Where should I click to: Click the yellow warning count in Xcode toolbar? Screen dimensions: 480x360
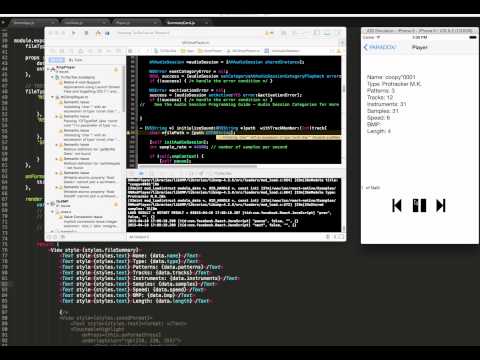pos(269,33)
